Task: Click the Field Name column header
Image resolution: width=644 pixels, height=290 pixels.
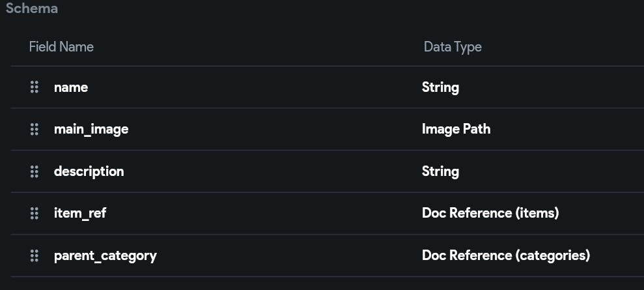Action: point(61,47)
